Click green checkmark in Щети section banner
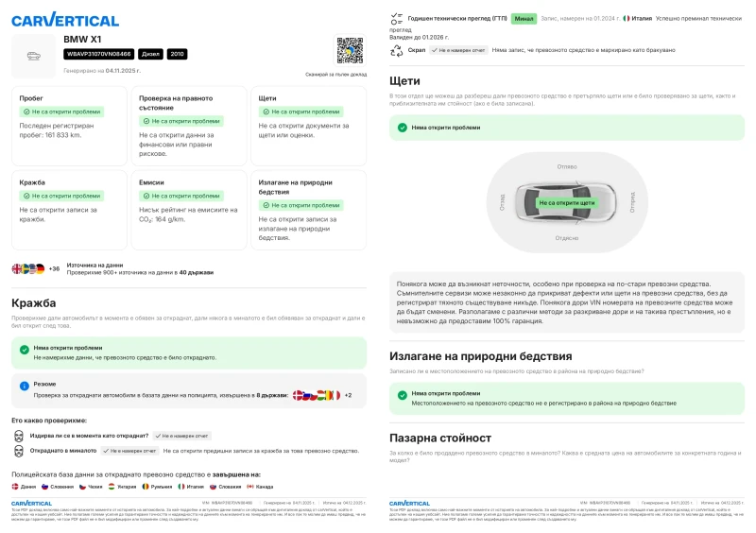756x533 pixels. click(x=403, y=128)
